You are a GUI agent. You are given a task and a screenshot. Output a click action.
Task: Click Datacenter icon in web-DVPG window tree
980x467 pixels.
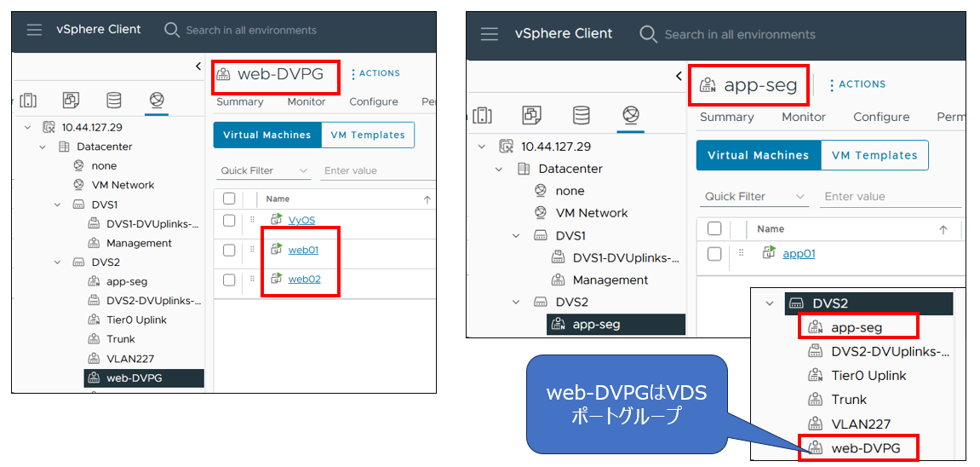click(x=64, y=147)
